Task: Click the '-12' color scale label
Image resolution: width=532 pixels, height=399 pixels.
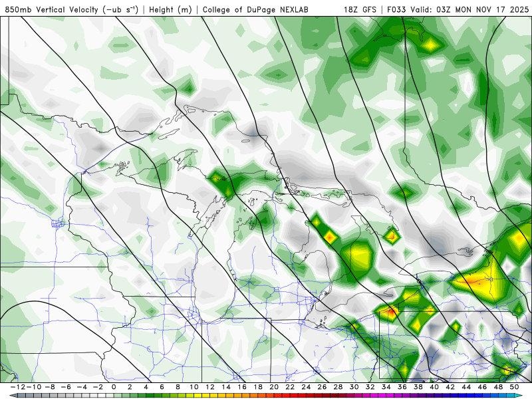Action: (x=17, y=387)
